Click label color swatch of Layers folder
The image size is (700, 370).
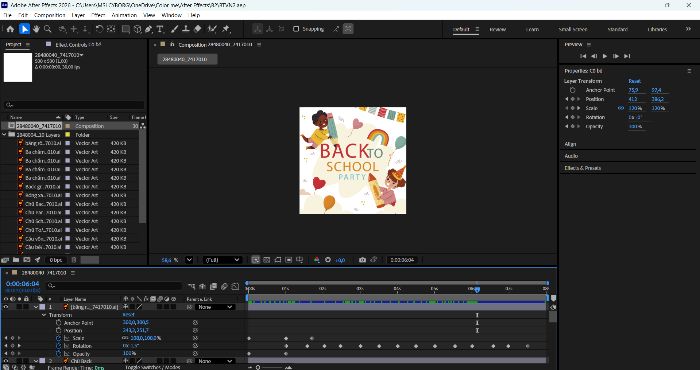click(68, 134)
